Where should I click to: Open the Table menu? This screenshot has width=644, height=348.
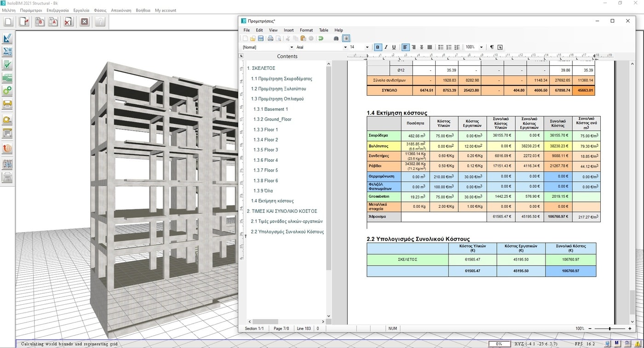(x=323, y=30)
